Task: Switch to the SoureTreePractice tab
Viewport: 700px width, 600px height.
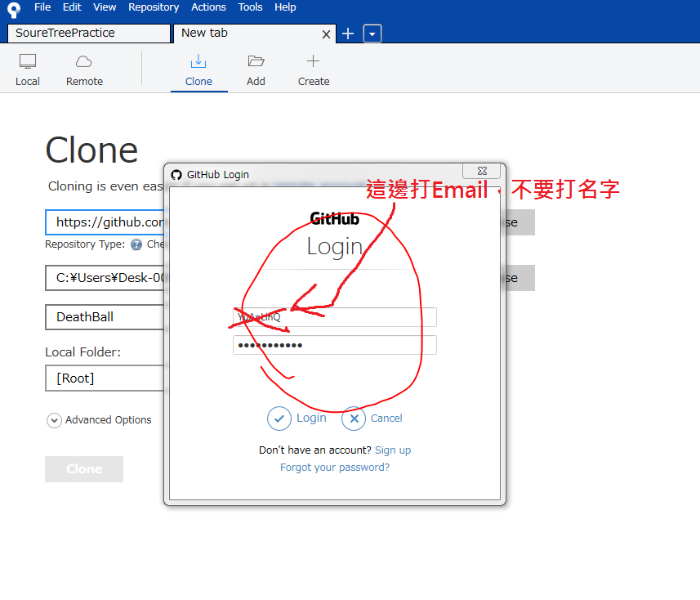Action: pos(89,33)
